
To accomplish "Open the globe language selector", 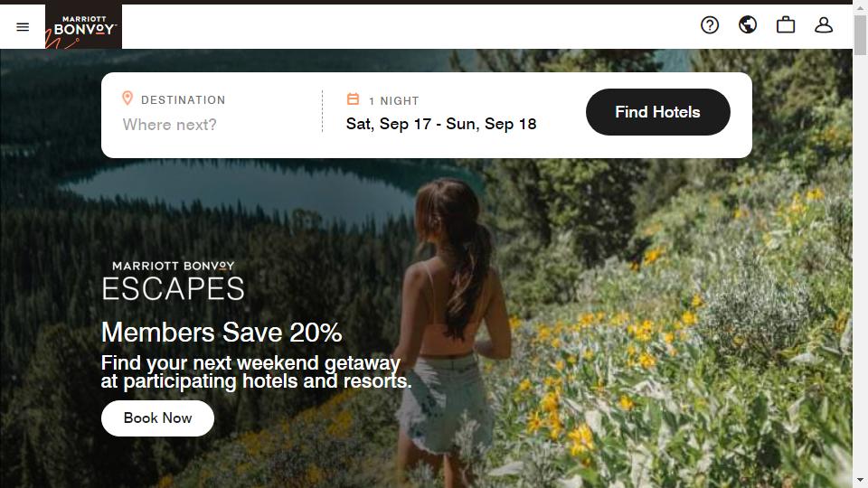I will (748, 25).
